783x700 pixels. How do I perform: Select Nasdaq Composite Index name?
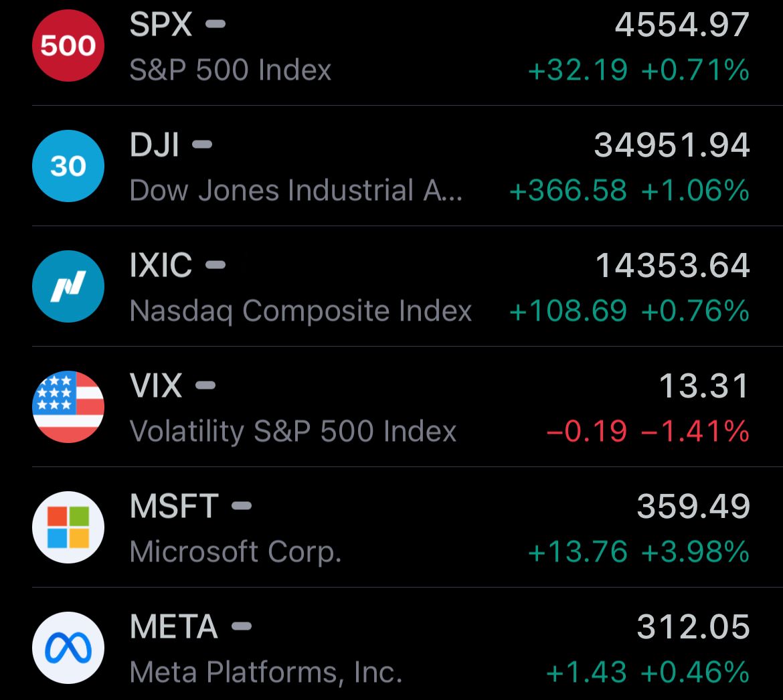tap(300, 312)
